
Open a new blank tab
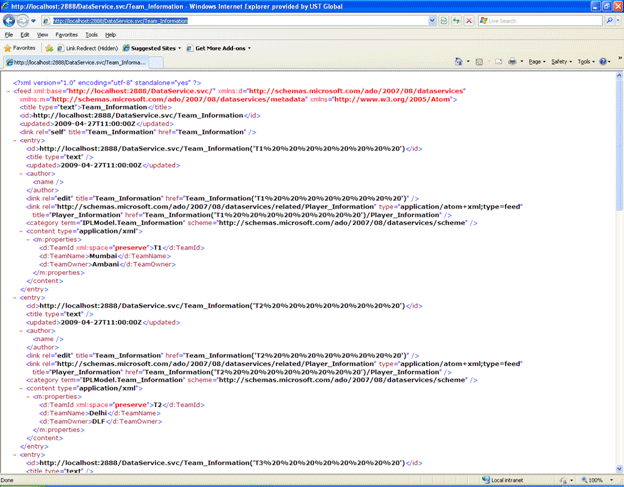pyautogui.click(x=157, y=62)
